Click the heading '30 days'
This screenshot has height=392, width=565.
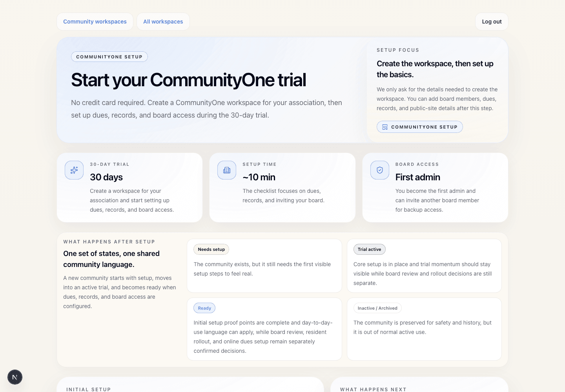(x=106, y=177)
